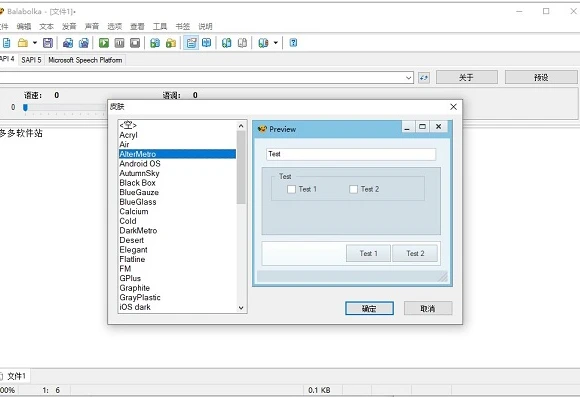The height and width of the screenshot is (397, 580).
Task: Expand the voice selection combo box
Action: pyautogui.click(x=408, y=78)
